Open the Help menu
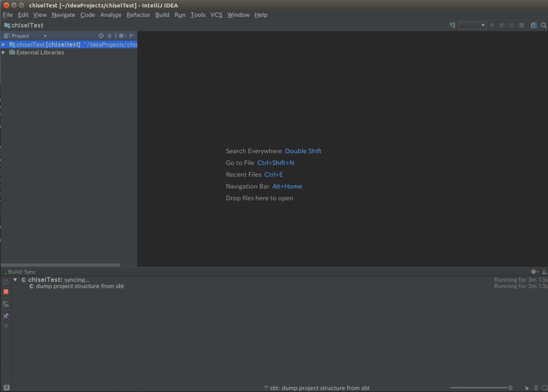This screenshot has width=548, height=392. pos(261,14)
